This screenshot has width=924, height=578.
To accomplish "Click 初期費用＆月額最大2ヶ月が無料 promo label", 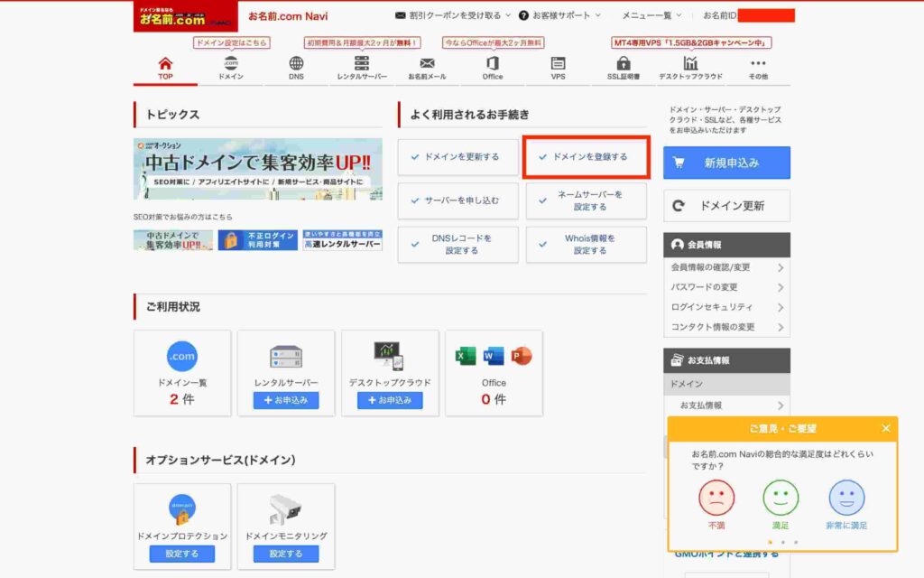I will pyautogui.click(x=363, y=42).
